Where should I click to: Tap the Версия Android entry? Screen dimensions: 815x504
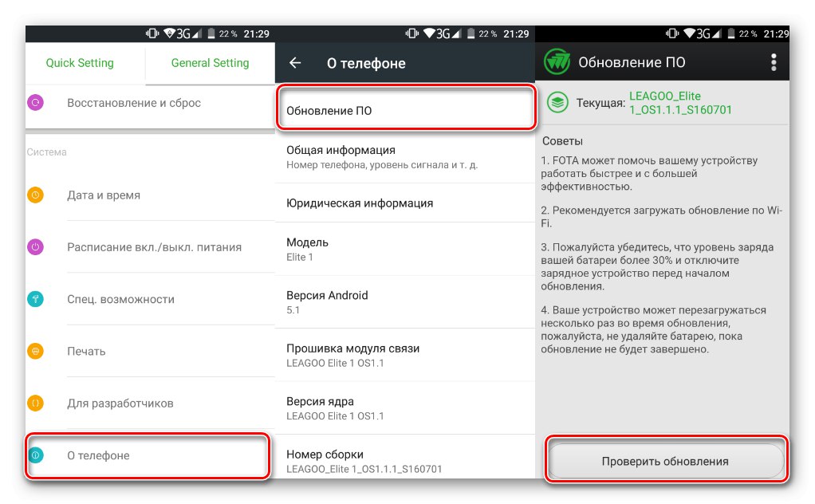point(405,302)
